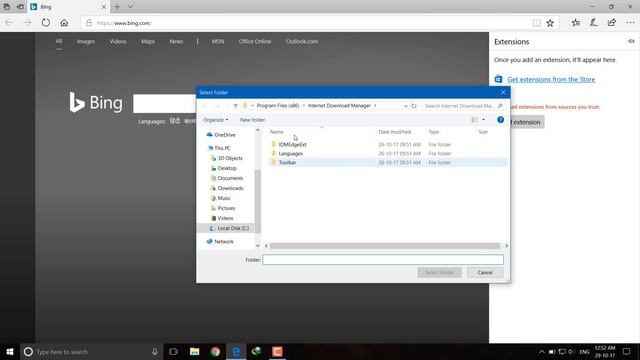Open the Outlook.com link
Screen dimensions: 640x360
click(x=302, y=41)
